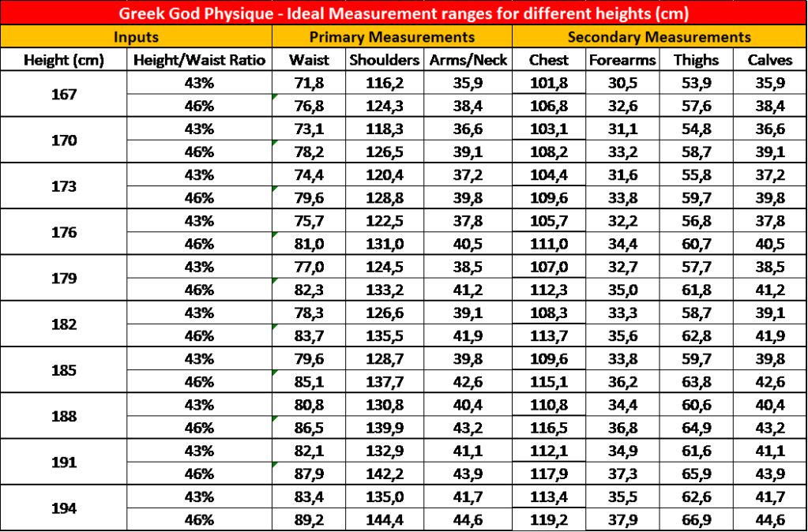Click the Chest value 101,8

click(x=548, y=83)
